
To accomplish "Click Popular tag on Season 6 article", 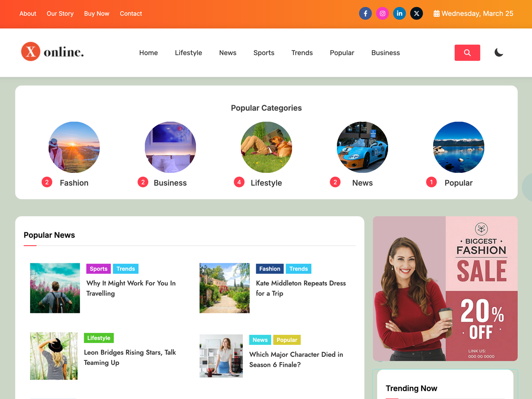I will (x=287, y=340).
